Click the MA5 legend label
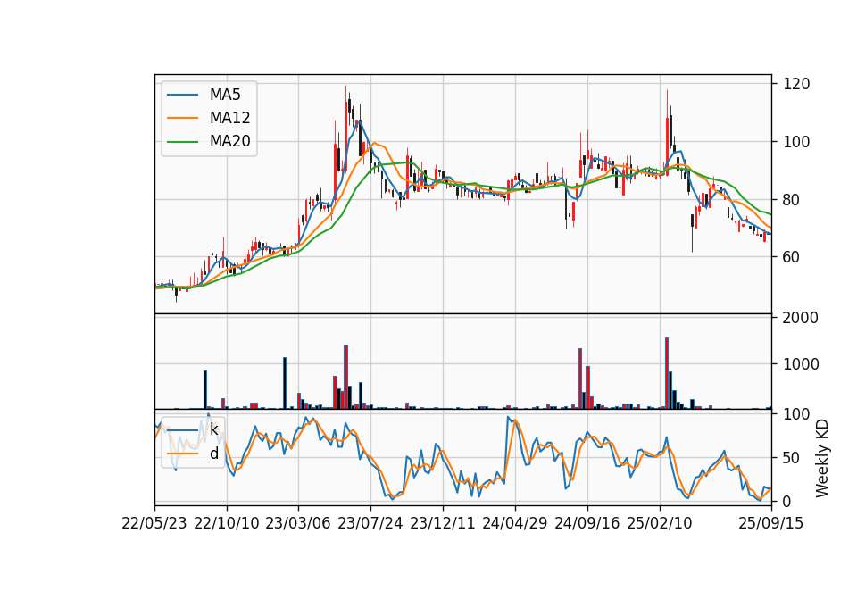Screen dimensions: 857x616 coord(225,95)
